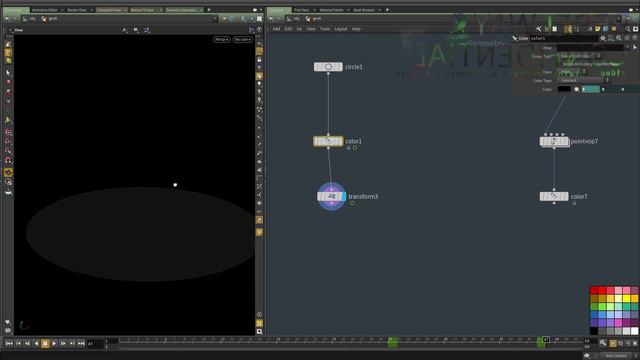Viewport: 640px width, 360px height.
Task: Click the key animation icon at timeline right
Action: 603,343
